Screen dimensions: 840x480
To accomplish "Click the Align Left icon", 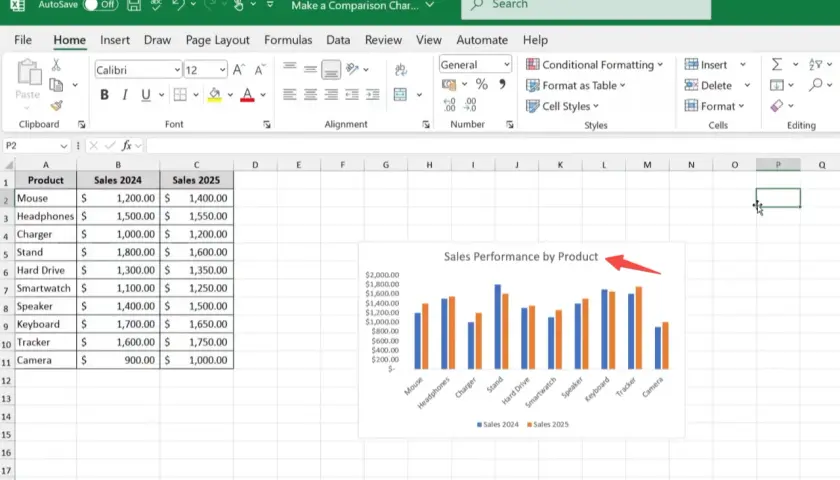I will 290,95.
